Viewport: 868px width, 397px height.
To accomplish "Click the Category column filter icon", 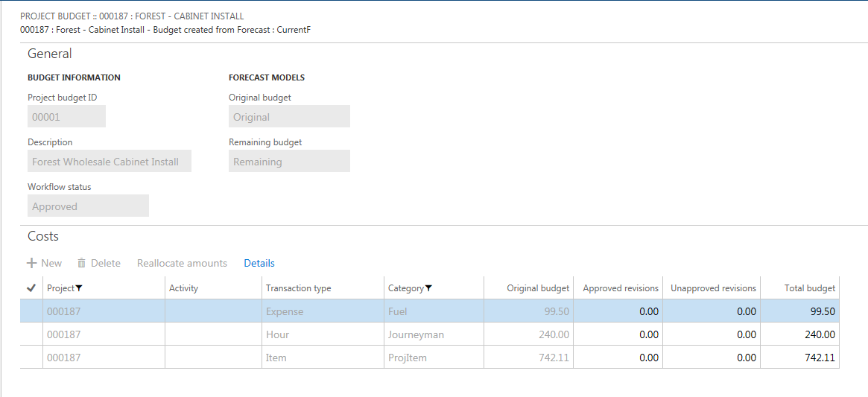I will tap(428, 288).
